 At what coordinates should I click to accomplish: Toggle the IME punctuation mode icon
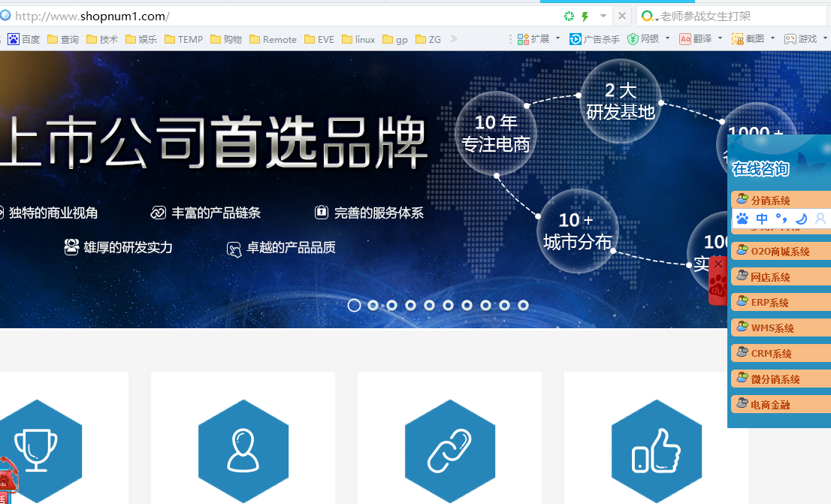781,219
